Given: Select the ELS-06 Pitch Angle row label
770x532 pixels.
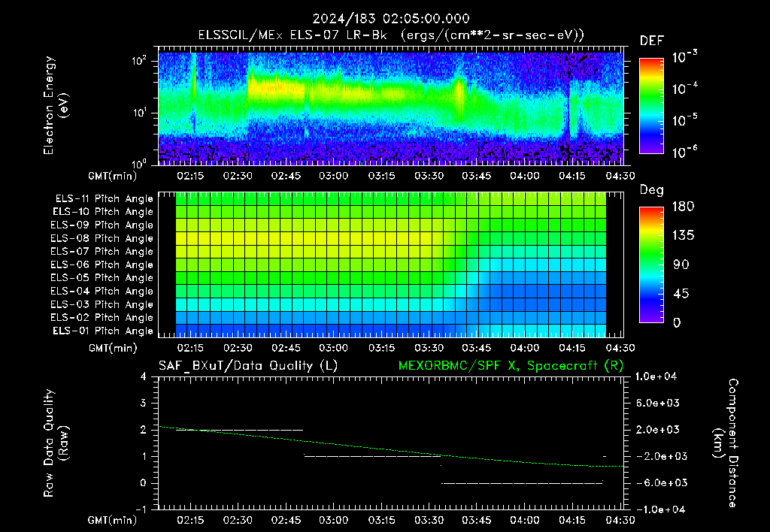Looking at the screenshot, I should coord(102,264).
